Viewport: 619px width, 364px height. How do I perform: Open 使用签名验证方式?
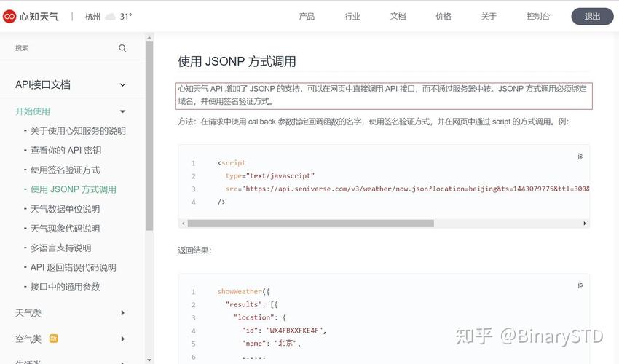point(65,170)
